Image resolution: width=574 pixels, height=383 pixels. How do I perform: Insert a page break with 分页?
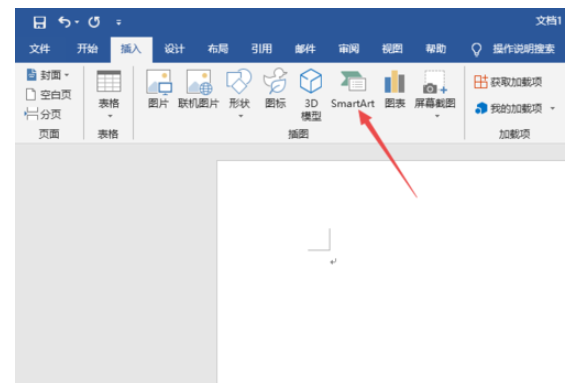pos(42,114)
